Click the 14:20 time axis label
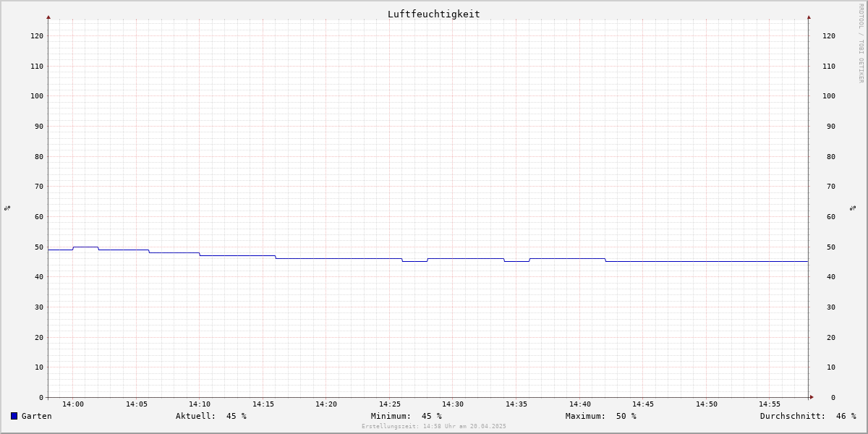This screenshot has width=868, height=434. pos(326,404)
